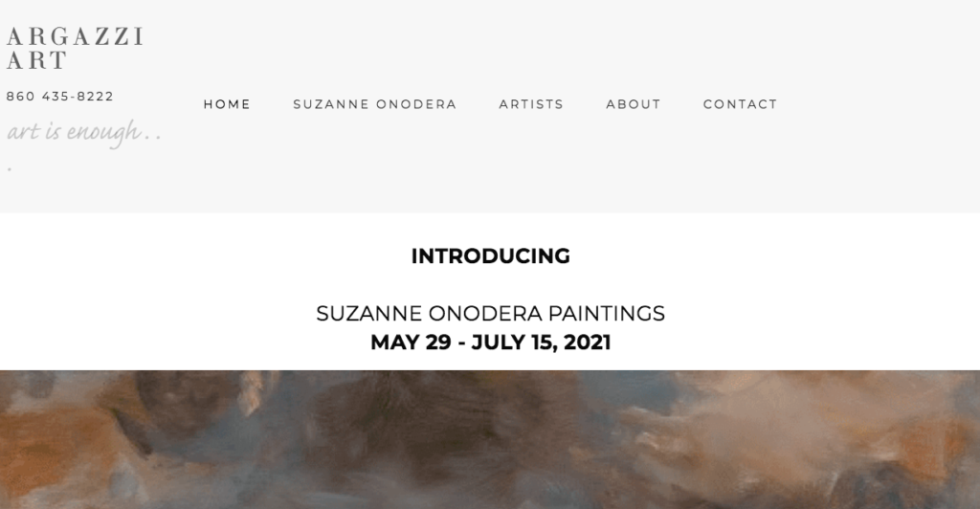
Task: Click the INTRODUCING heading
Action: [x=490, y=256]
